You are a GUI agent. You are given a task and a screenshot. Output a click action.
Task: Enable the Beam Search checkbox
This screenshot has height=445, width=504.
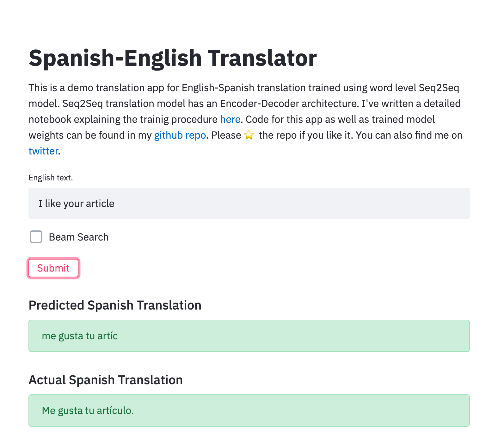36,237
